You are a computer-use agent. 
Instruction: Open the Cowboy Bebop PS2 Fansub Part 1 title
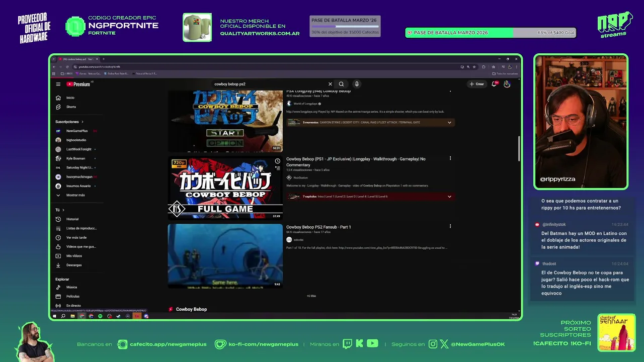point(318,227)
